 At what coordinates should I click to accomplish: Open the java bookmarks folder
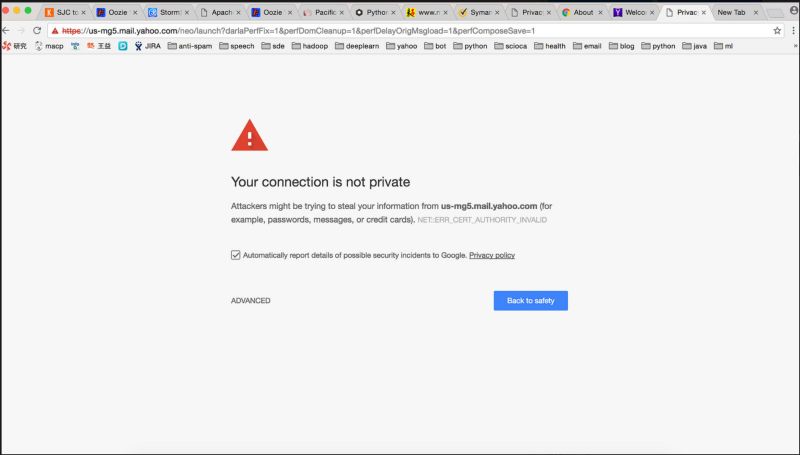tap(694, 46)
